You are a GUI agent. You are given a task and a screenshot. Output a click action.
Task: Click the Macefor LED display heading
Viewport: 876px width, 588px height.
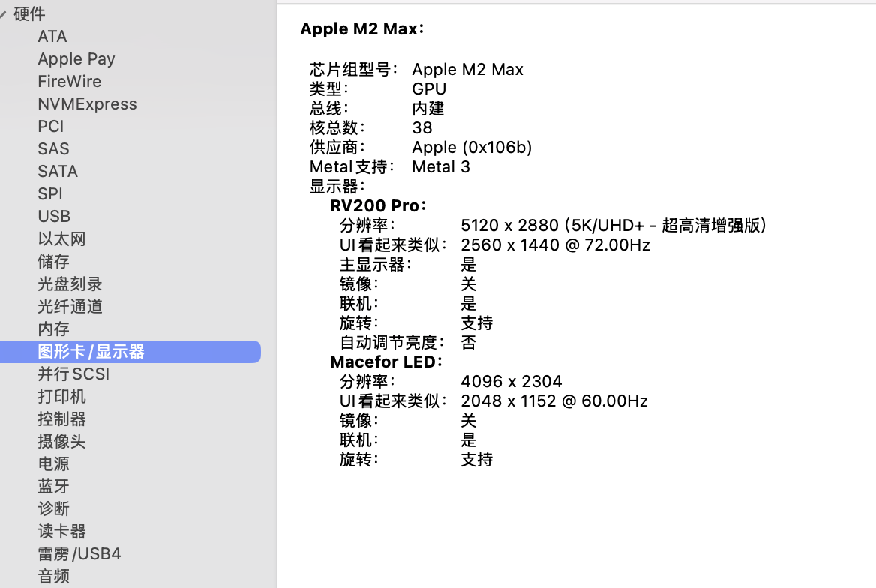tap(386, 361)
